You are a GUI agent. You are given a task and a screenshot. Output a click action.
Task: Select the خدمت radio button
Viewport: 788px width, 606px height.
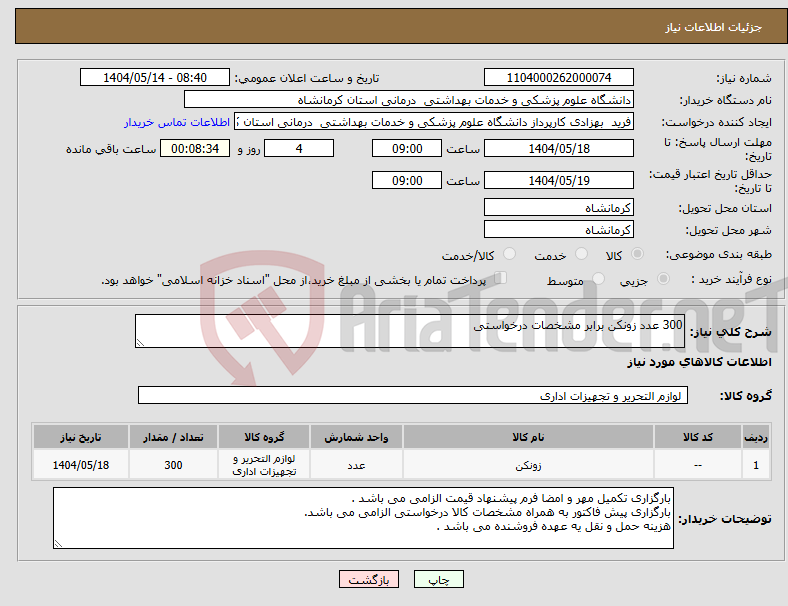[581, 254]
